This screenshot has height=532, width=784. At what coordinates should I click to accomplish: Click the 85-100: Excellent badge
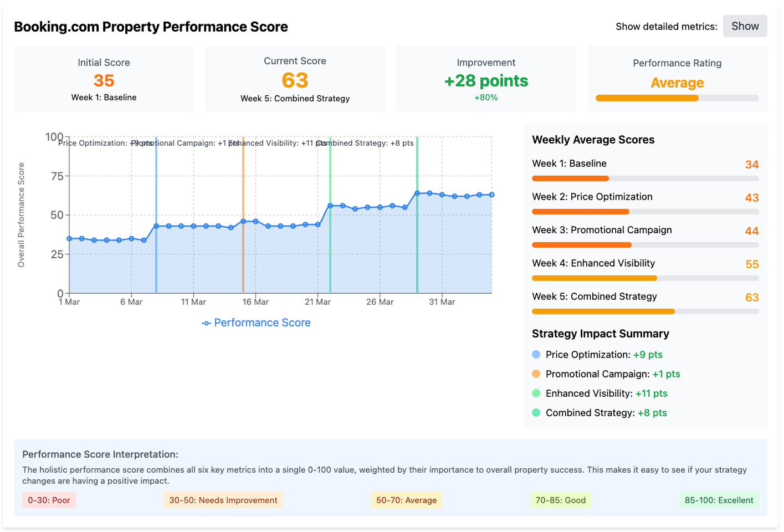pyautogui.click(x=719, y=500)
